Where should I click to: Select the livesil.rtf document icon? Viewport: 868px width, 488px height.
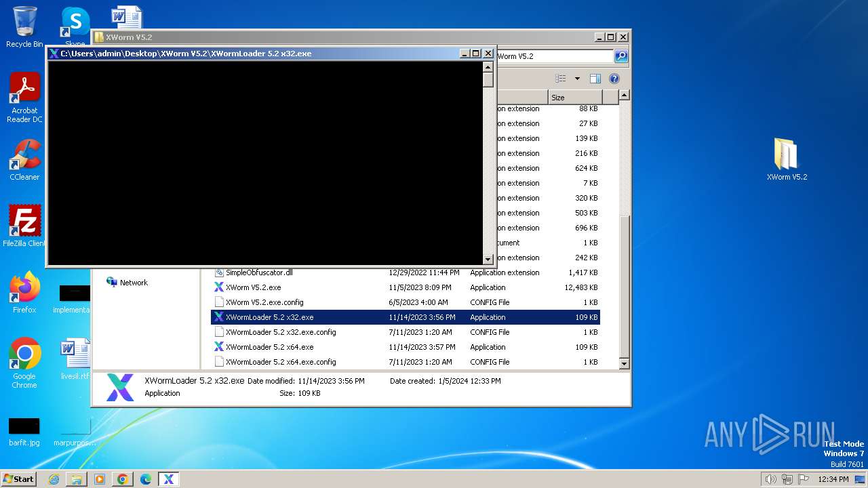(x=75, y=359)
